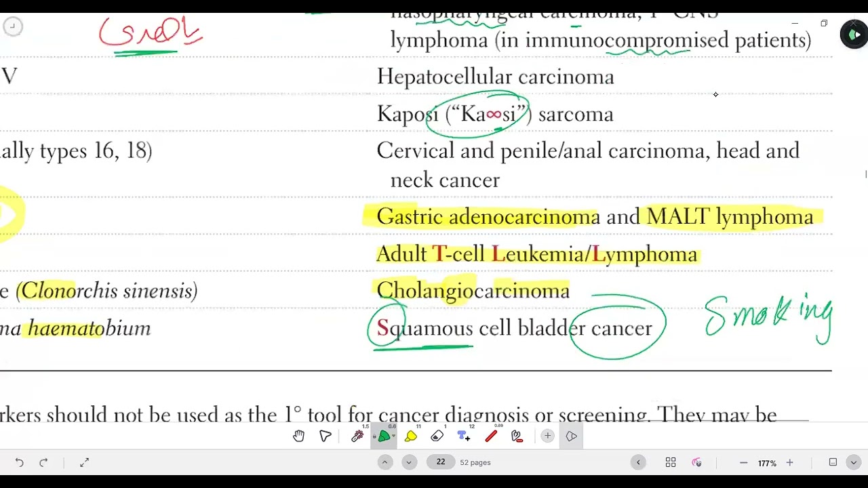Select the text insertion tool
Image resolution: width=868 pixels, height=488 pixels.
pos(464,436)
